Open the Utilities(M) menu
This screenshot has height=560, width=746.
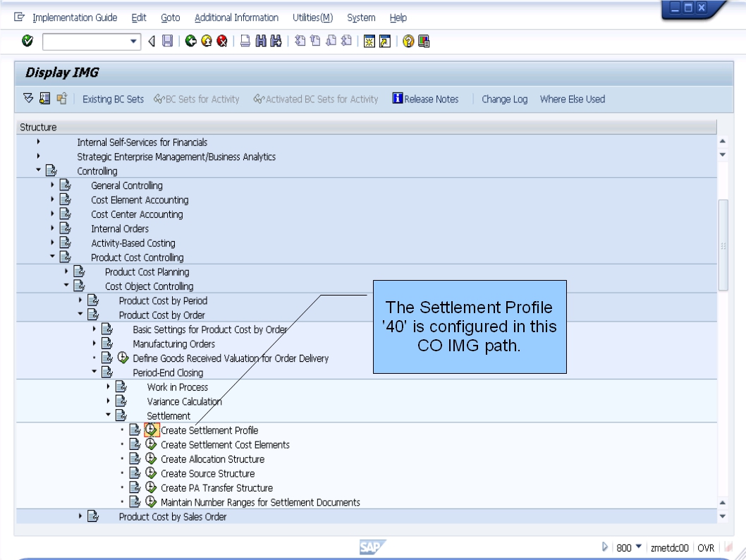click(312, 18)
